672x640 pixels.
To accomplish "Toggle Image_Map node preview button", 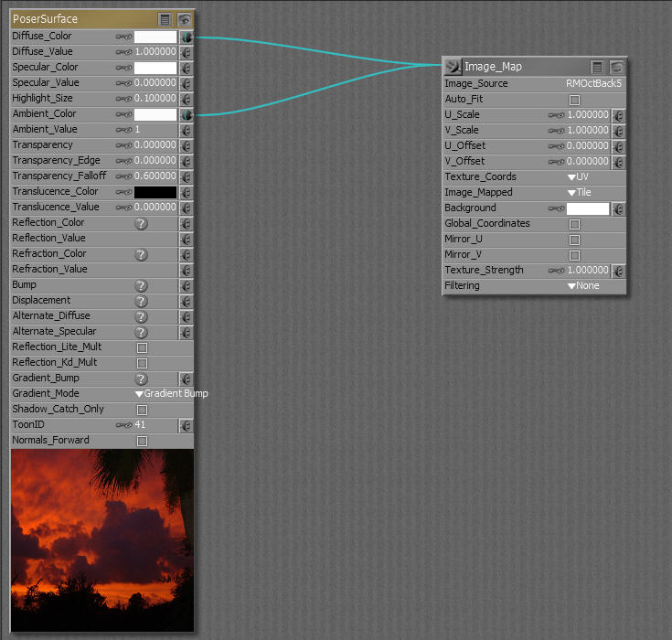I will tap(616, 67).
